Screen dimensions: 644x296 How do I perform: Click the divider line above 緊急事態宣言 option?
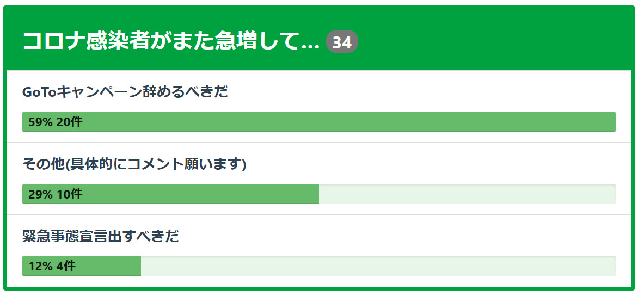[x=318, y=215]
